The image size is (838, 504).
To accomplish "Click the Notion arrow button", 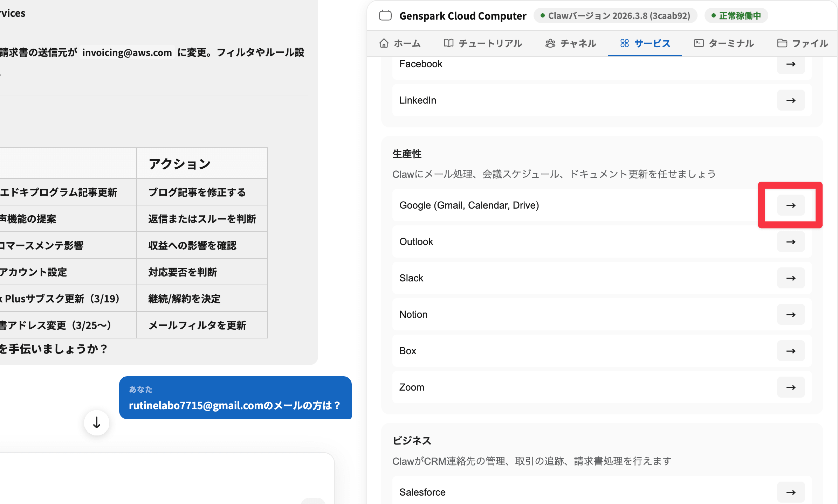I will click(x=791, y=314).
